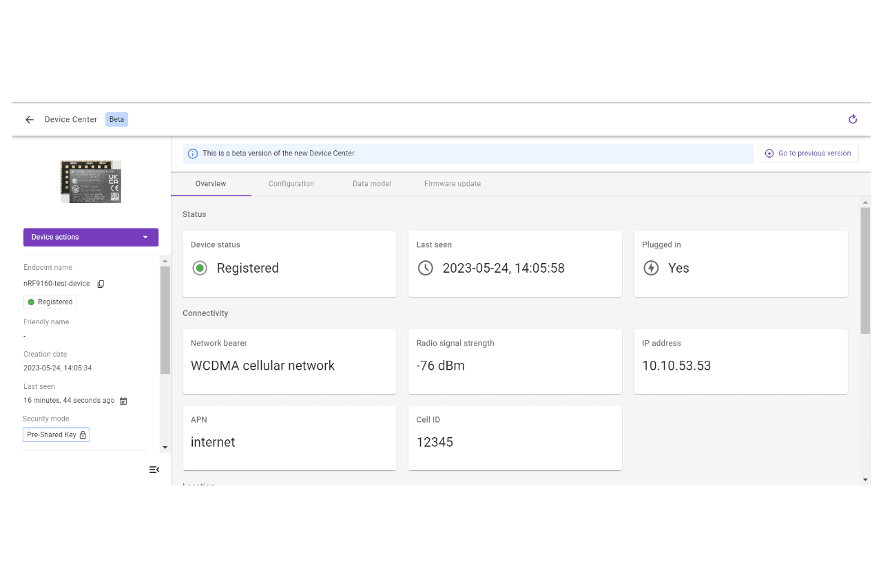Open the Device actions dropdown

pos(91,238)
